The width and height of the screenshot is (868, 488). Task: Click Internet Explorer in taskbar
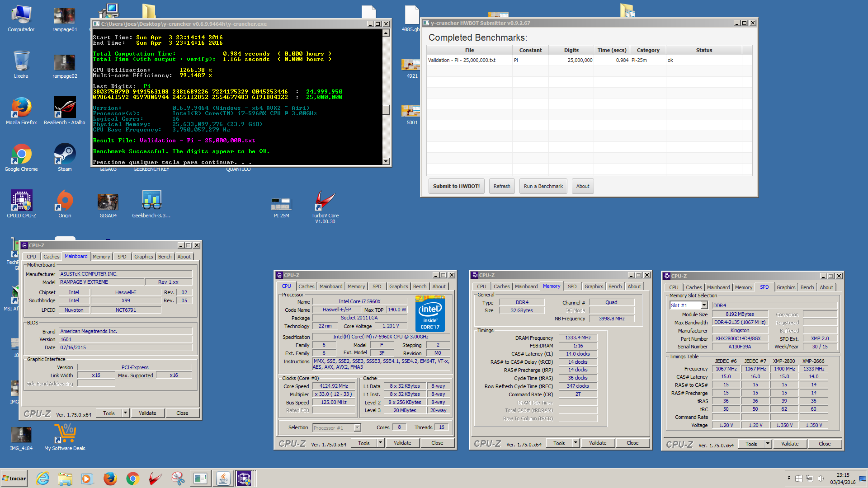pos(42,479)
